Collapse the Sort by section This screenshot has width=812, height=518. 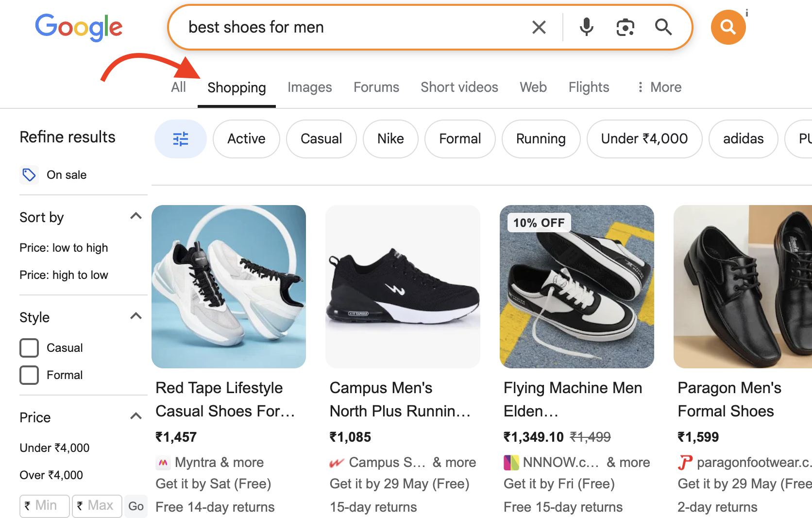[136, 217]
